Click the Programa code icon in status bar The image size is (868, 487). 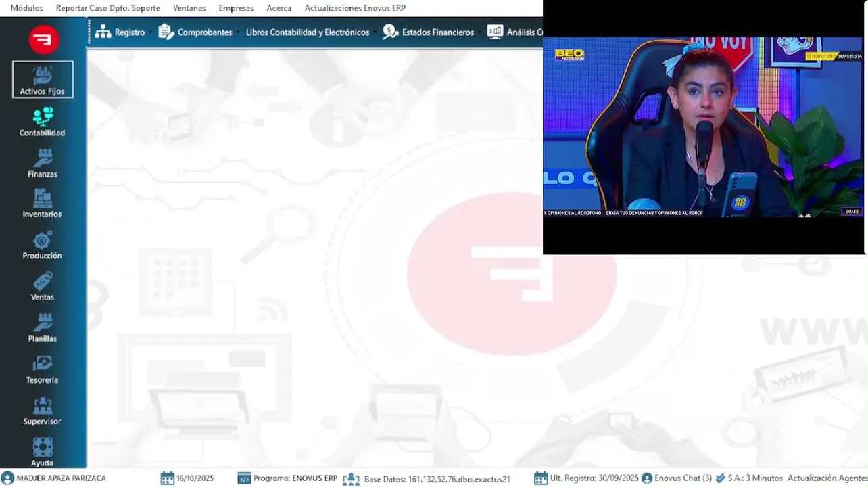tap(244, 478)
